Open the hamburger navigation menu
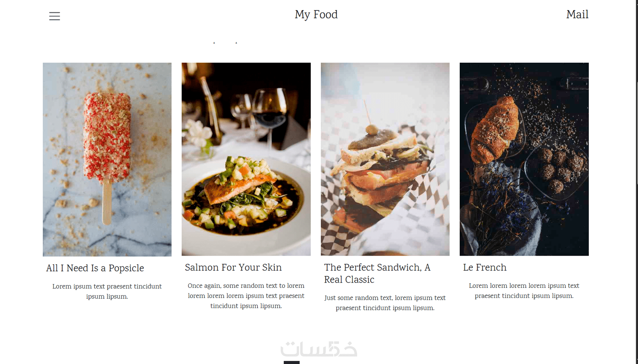Screen dimensions: 638x364 tap(54, 16)
